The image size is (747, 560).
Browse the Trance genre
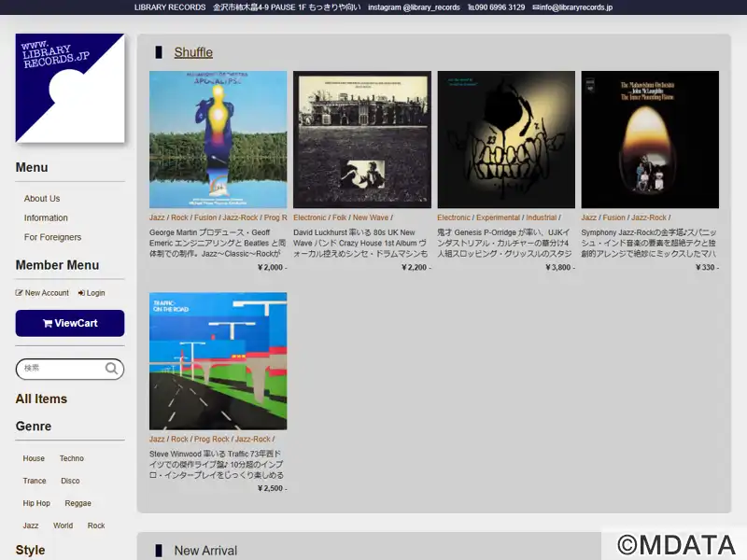(x=35, y=481)
